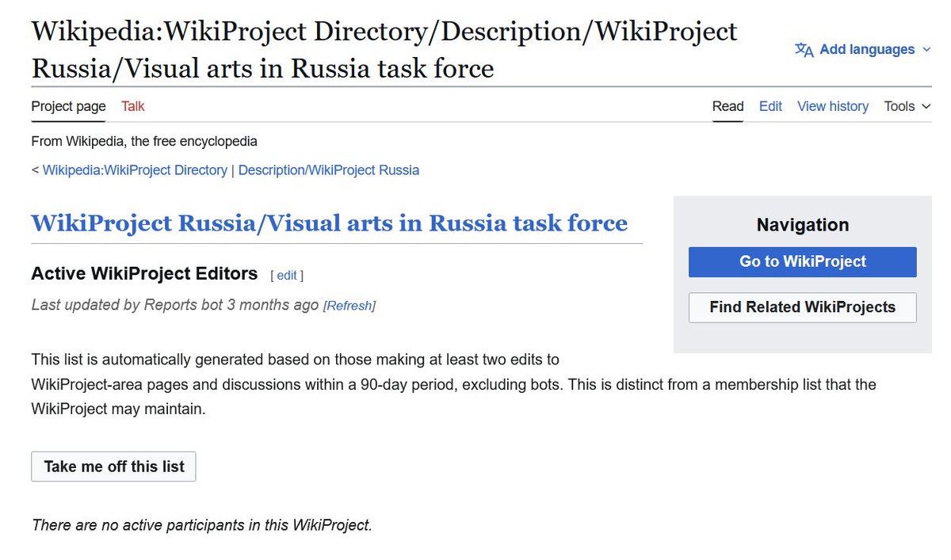This screenshot has height=560, width=951.
Task: Switch to the Project page tab
Action: (68, 106)
